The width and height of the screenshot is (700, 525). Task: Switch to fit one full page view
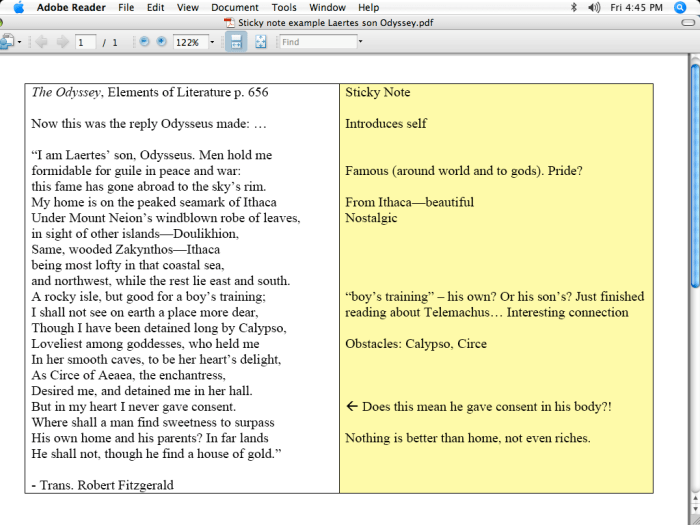pyautogui.click(x=261, y=43)
